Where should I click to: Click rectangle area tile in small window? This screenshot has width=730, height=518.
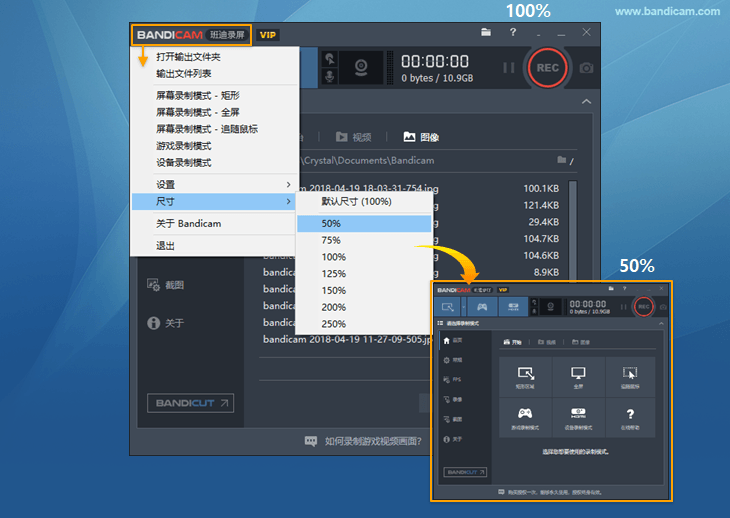[526, 377]
